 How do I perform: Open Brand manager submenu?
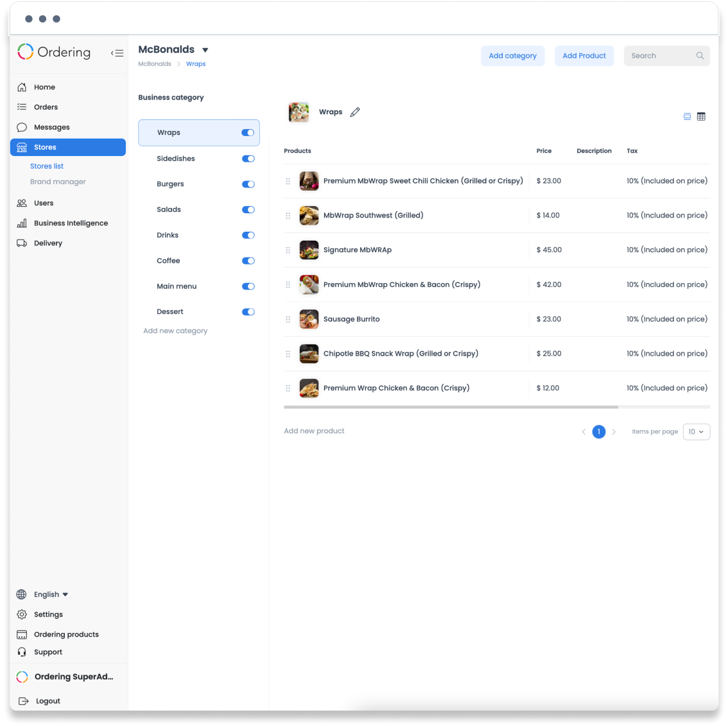coord(58,182)
